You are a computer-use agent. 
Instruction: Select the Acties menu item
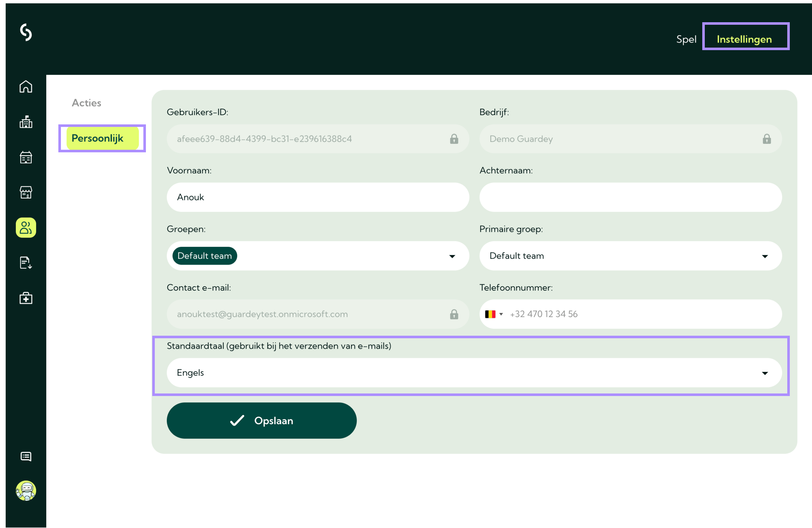click(86, 103)
